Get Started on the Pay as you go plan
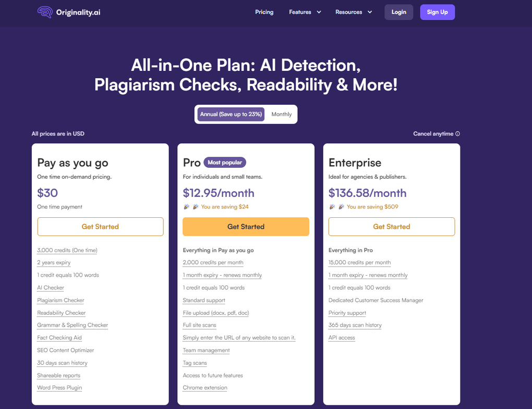Image resolution: width=532 pixels, height=409 pixels. pos(100,227)
